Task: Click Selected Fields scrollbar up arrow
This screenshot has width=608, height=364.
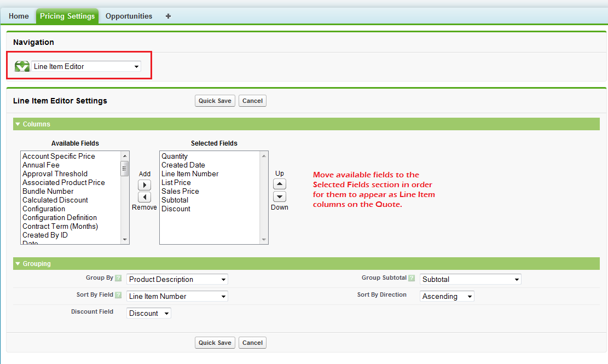Action: pos(264,156)
